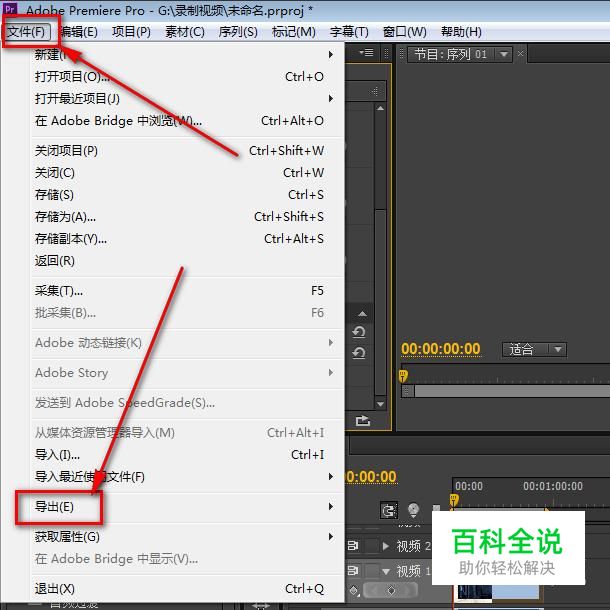The height and width of the screenshot is (610, 610).
Task: Click the lower reset arrow icon in the left panel
Action: (359, 353)
